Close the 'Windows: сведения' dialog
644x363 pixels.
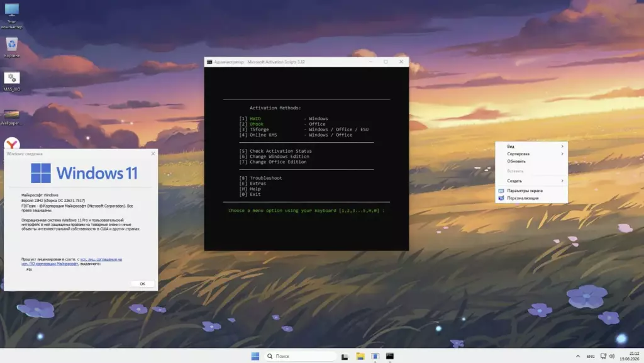coord(153,154)
